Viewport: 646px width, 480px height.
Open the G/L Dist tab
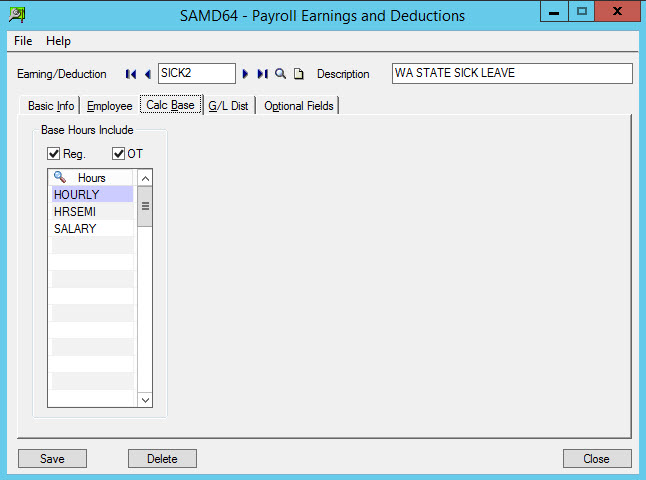pos(228,106)
